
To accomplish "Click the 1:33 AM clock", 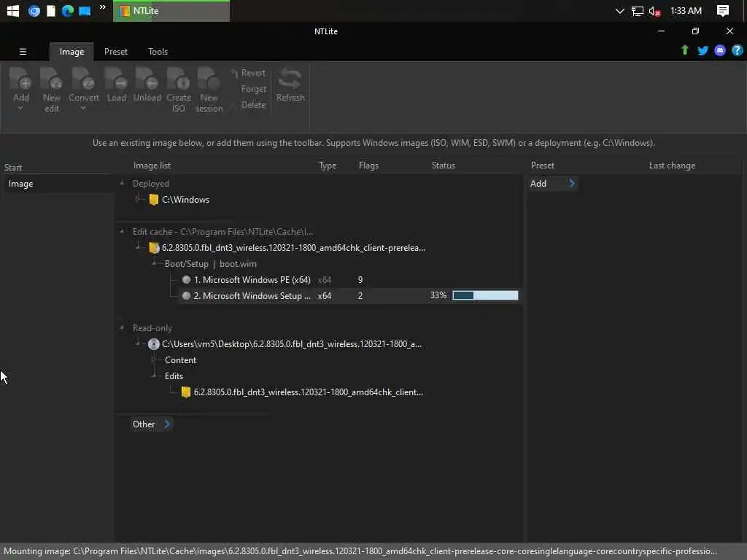I will [x=686, y=10].
